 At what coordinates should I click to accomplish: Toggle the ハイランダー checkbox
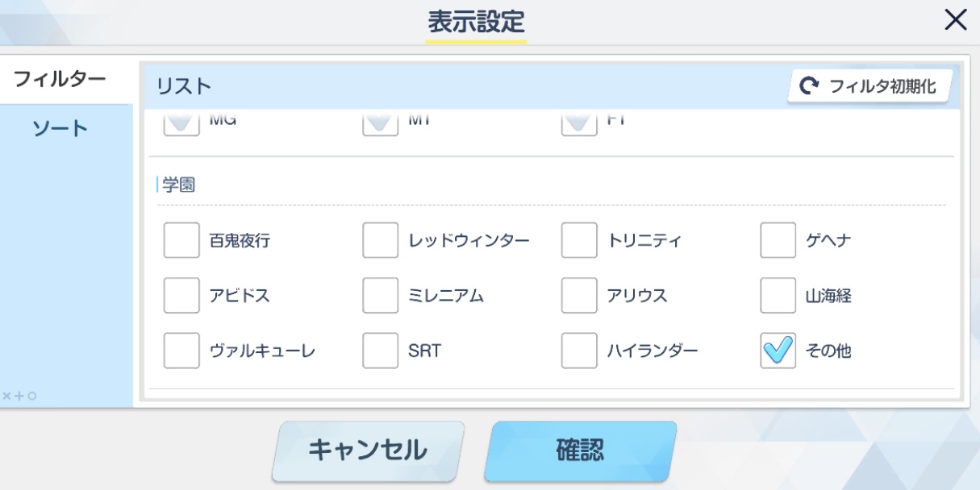pos(579,351)
